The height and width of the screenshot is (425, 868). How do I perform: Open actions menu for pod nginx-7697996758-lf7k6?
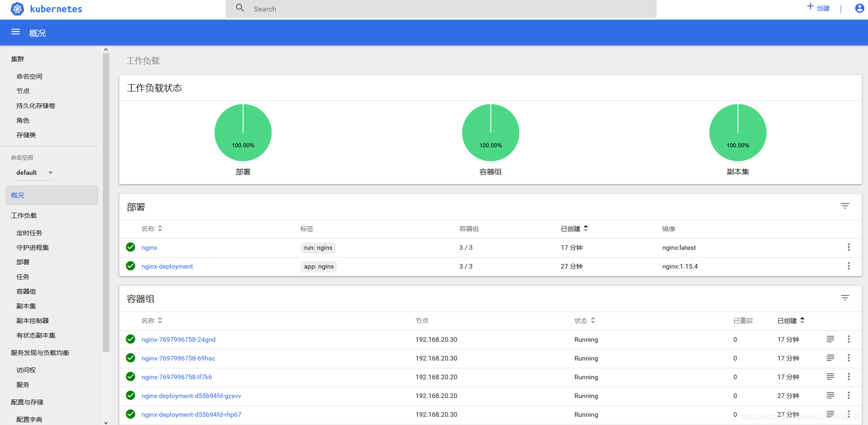(x=848, y=377)
